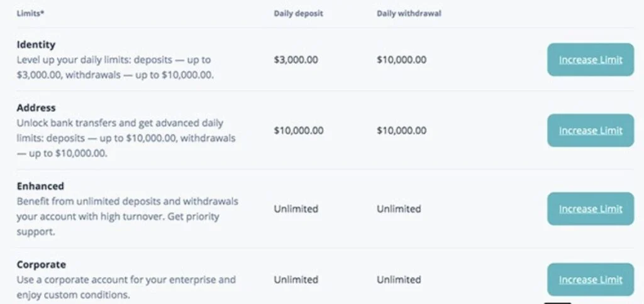Click the Limits* column header
Viewport: 644px width, 304px height.
tap(29, 13)
